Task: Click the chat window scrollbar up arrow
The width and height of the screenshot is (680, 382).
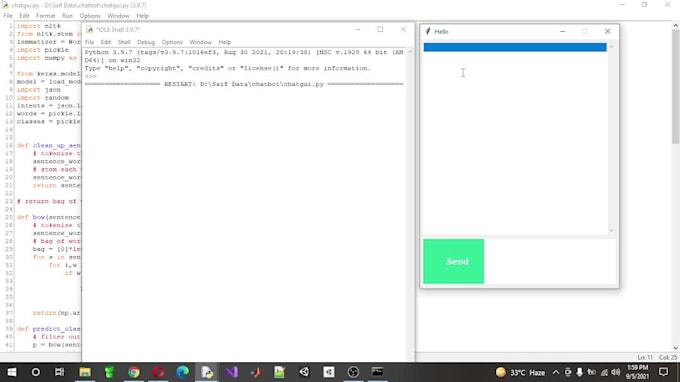Action: pos(611,46)
